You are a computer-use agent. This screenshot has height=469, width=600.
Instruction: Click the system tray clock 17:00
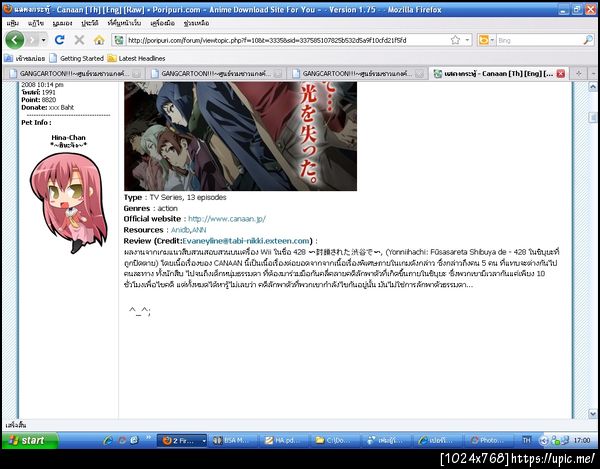581,440
